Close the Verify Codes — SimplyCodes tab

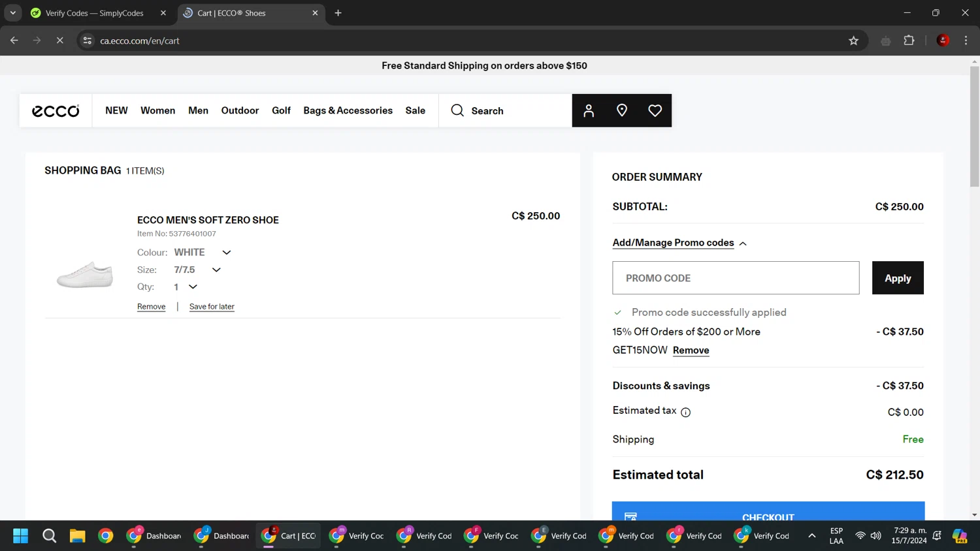coord(163,13)
